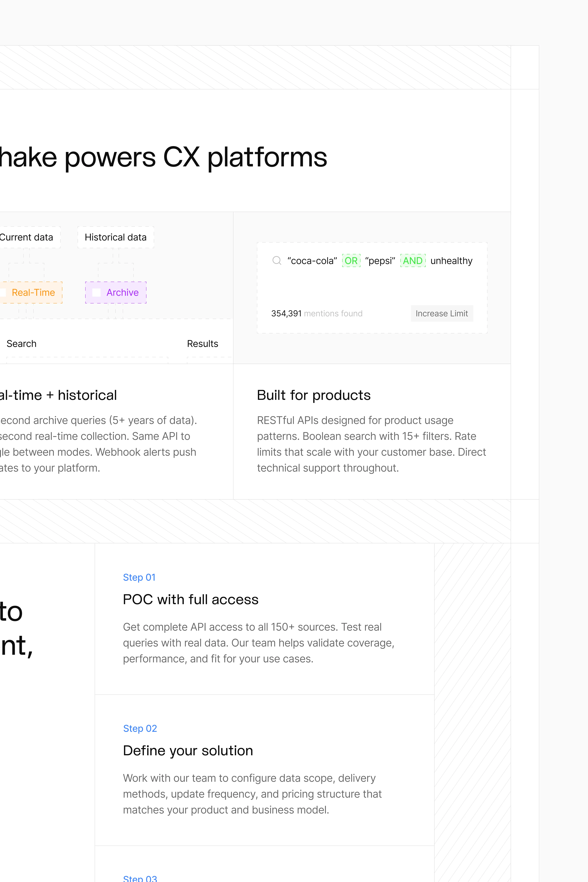Click the Results column label

pyautogui.click(x=203, y=344)
